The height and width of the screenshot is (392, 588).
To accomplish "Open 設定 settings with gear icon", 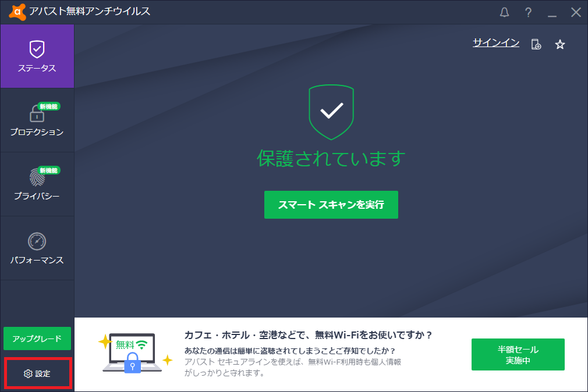I will (x=37, y=373).
